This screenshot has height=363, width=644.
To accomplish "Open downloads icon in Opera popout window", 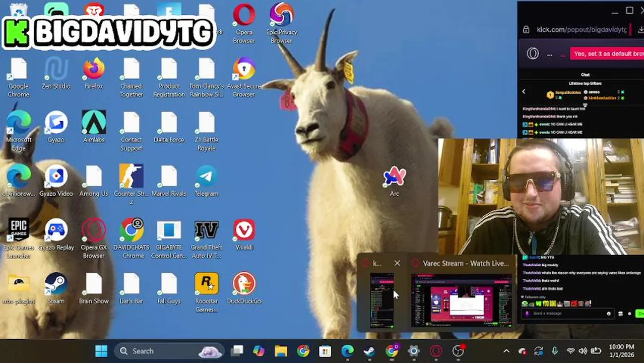I will pyautogui.click(x=640, y=30).
